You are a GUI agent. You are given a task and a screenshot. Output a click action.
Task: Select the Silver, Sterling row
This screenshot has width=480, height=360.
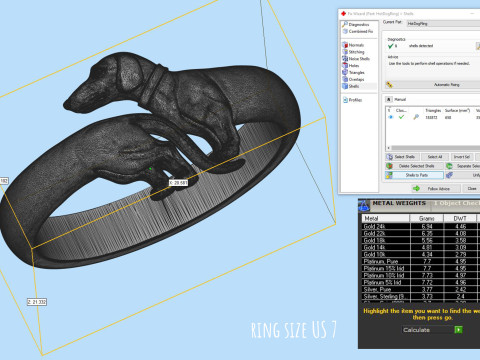point(420,296)
